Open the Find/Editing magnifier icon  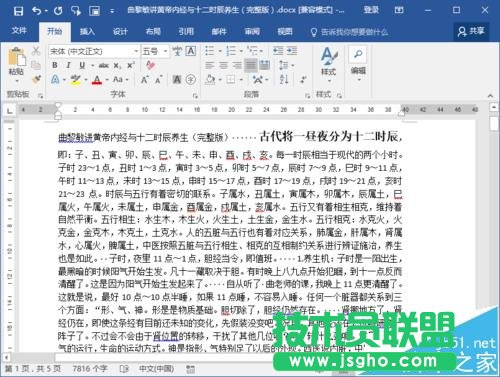358,54
